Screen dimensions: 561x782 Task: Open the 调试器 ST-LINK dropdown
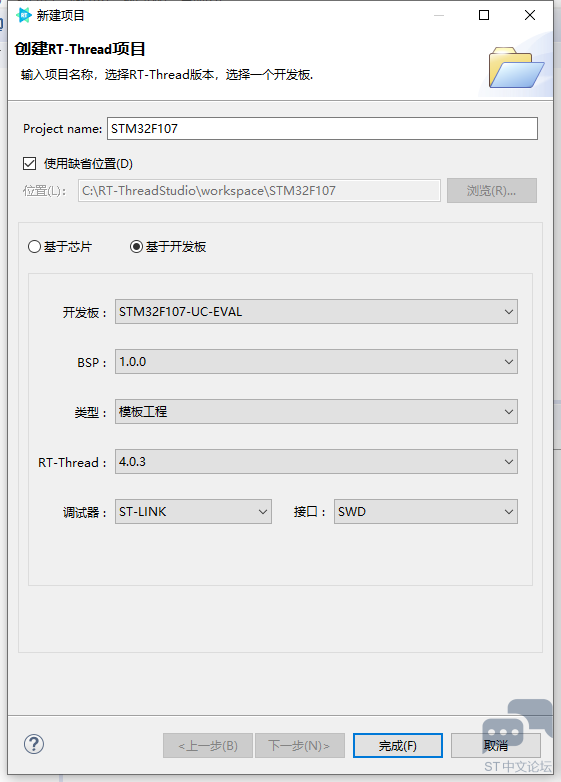[x=193, y=511]
